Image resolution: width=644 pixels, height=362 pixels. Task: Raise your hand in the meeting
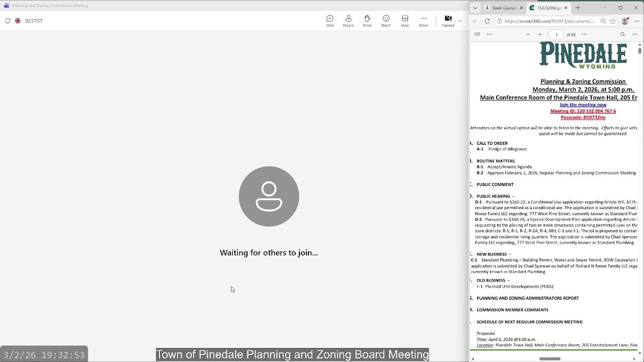(367, 21)
